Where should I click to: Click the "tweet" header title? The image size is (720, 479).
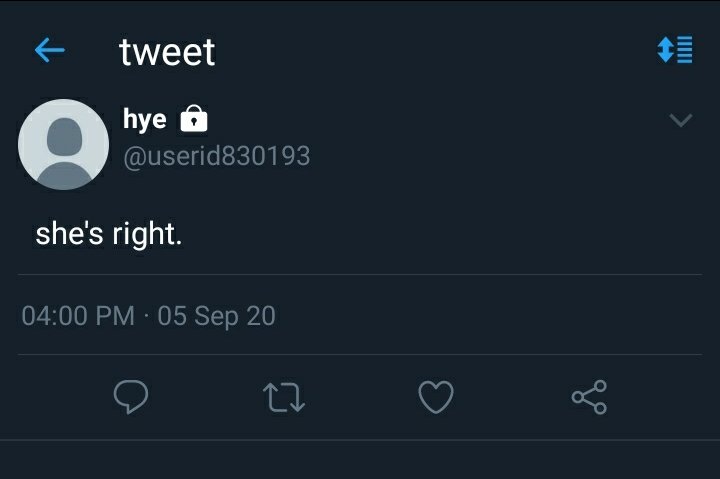click(x=167, y=52)
